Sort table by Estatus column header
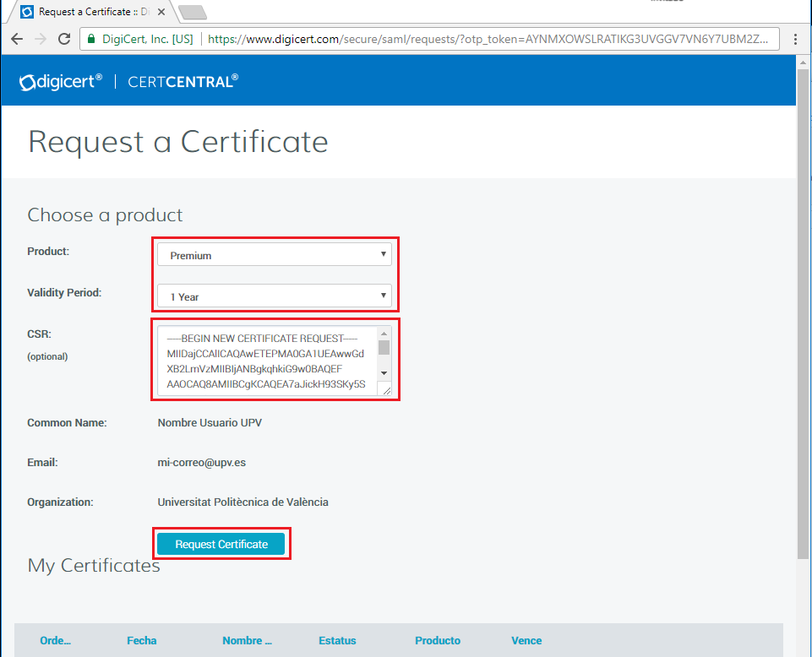Screen dimensions: 812x657 click(x=337, y=641)
